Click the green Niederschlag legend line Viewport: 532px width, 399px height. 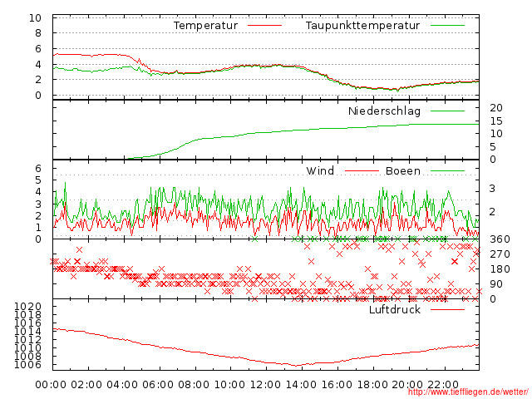tap(447, 111)
